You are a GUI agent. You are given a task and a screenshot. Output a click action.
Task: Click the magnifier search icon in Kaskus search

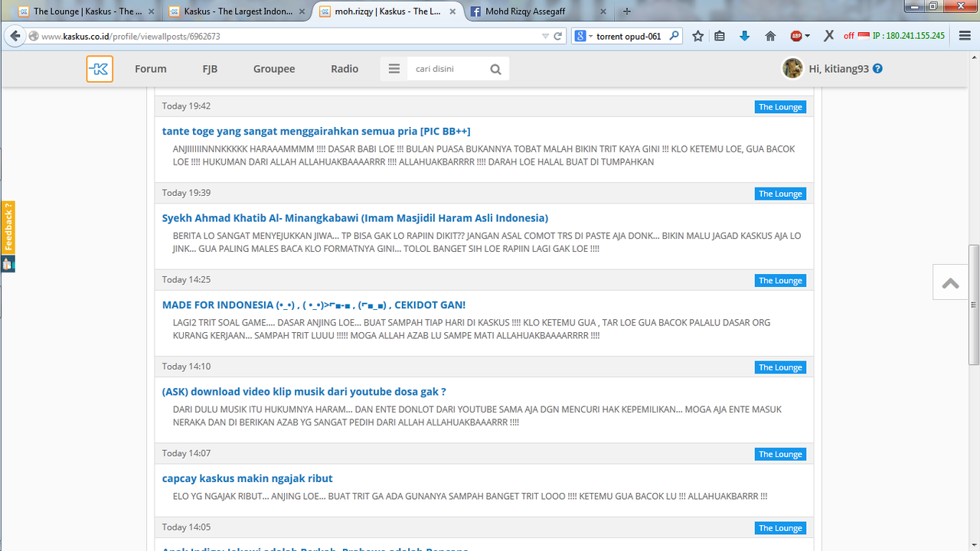coord(495,70)
